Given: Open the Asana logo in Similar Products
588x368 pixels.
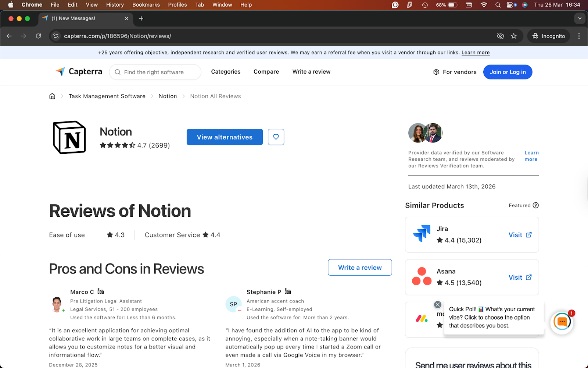Looking at the screenshot, I should pos(422,276).
